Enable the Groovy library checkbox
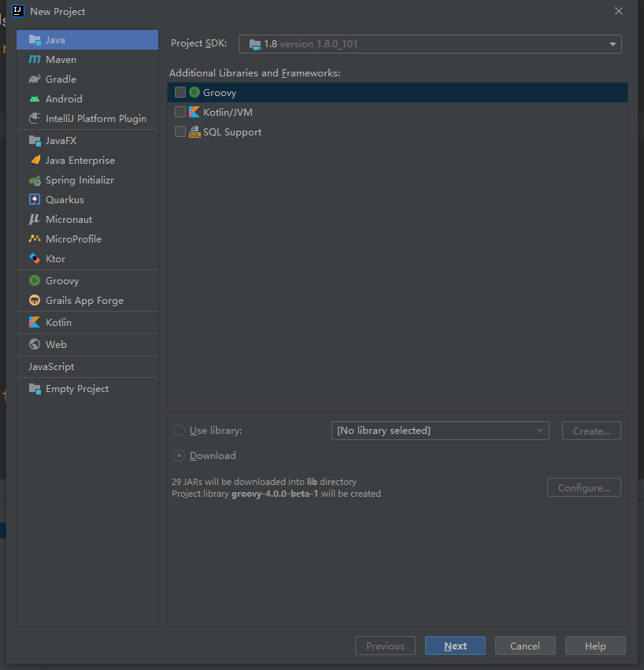Image resolution: width=644 pixels, height=670 pixels. pyautogui.click(x=180, y=92)
